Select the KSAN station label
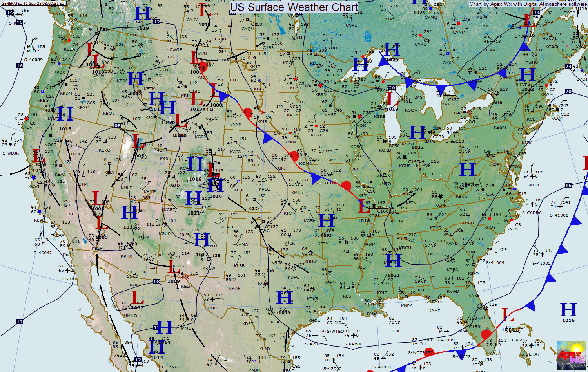 point(69,255)
